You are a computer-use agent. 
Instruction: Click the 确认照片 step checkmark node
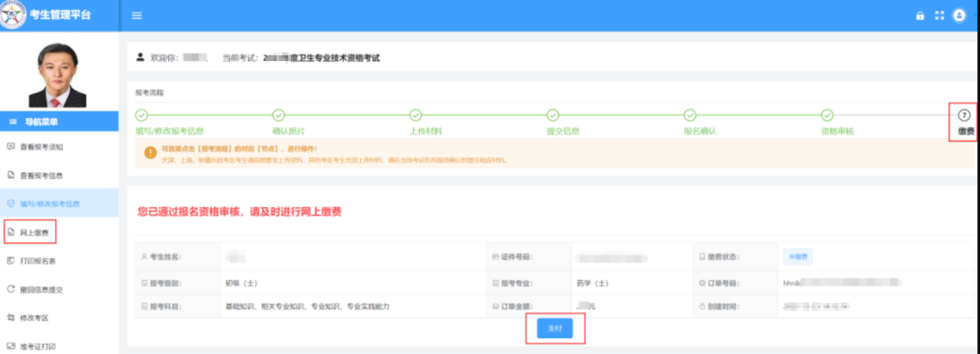[278, 115]
